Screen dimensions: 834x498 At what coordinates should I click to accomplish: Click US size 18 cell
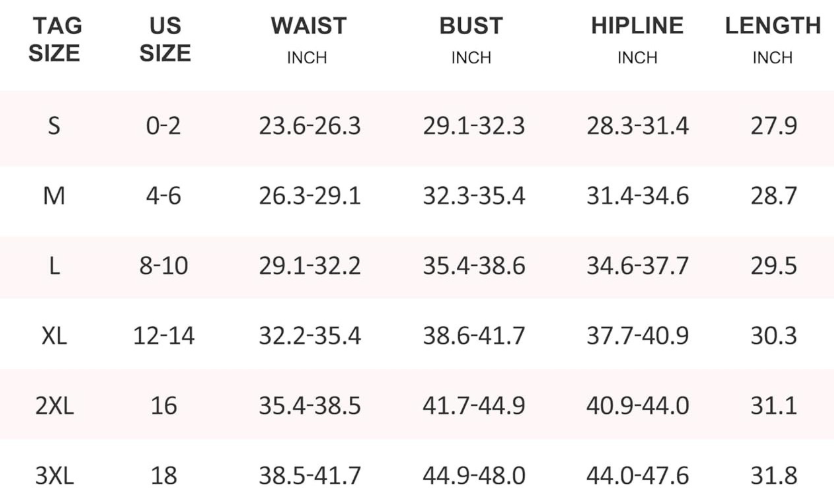(164, 476)
